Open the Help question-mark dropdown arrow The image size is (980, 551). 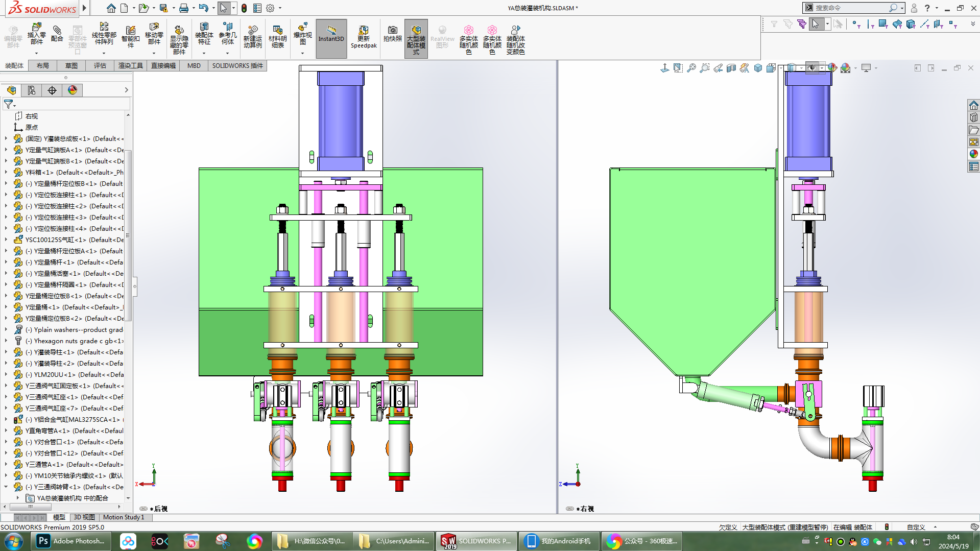coord(937,8)
